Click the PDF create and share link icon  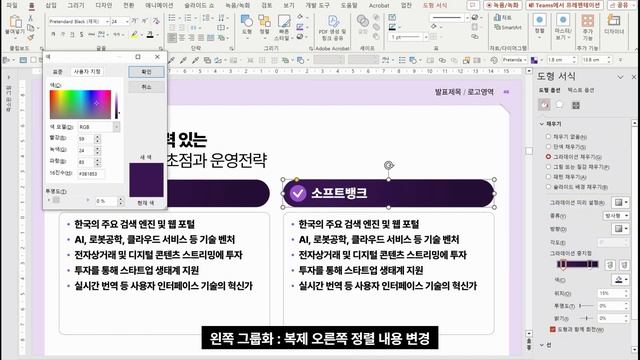click(x=333, y=21)
